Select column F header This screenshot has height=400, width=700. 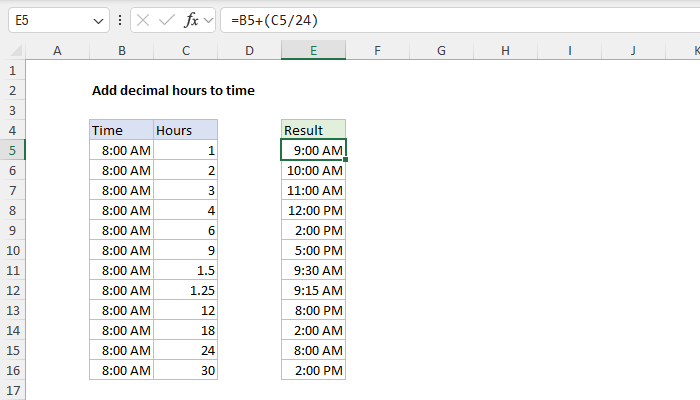[x=378, y=50]
